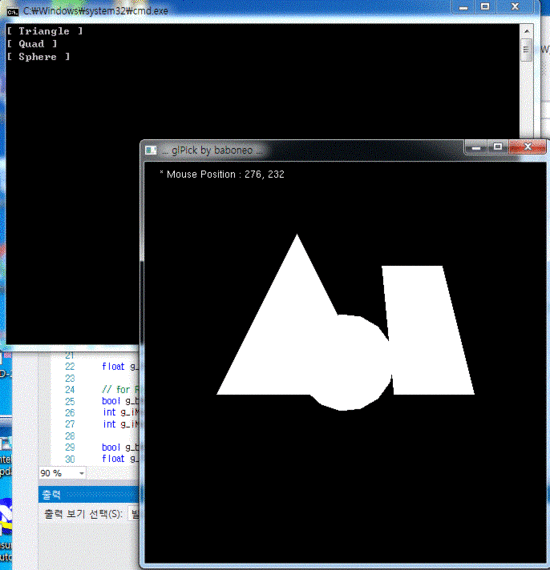Screen dimensions: 550x570
Task: Click the 'float' keyword on line 30
Action: coord(113,459)
